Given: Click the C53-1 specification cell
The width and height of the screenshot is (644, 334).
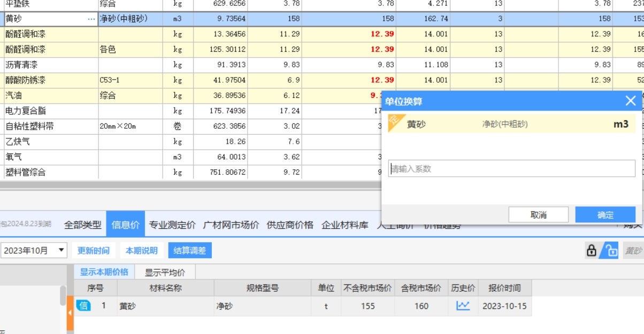Looking at the screenshot, I should 131,80.
